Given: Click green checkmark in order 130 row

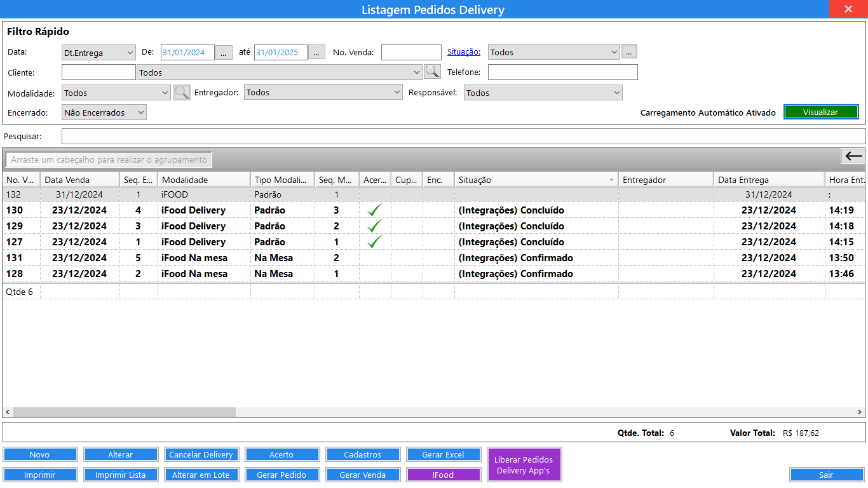Looking at the screenshot, I should (x=375, y=210).
